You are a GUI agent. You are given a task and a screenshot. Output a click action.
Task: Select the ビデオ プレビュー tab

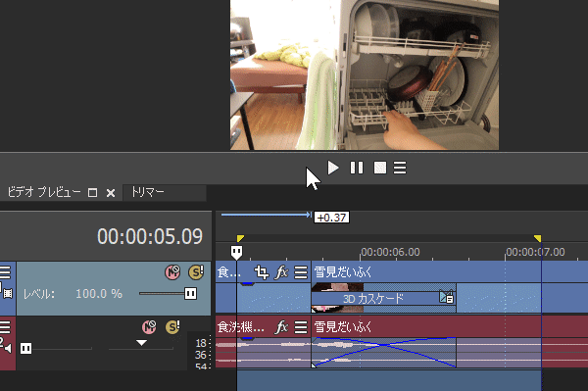[44, 192]
